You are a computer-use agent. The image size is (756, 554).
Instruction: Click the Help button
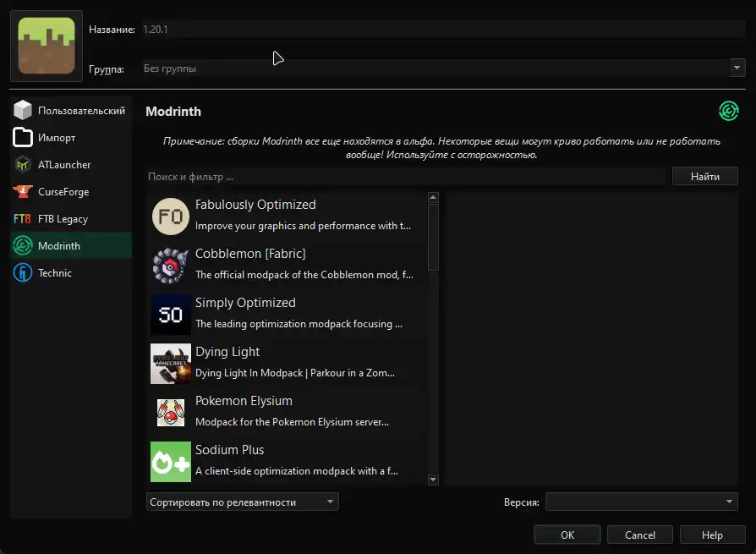tap(712, 535)
